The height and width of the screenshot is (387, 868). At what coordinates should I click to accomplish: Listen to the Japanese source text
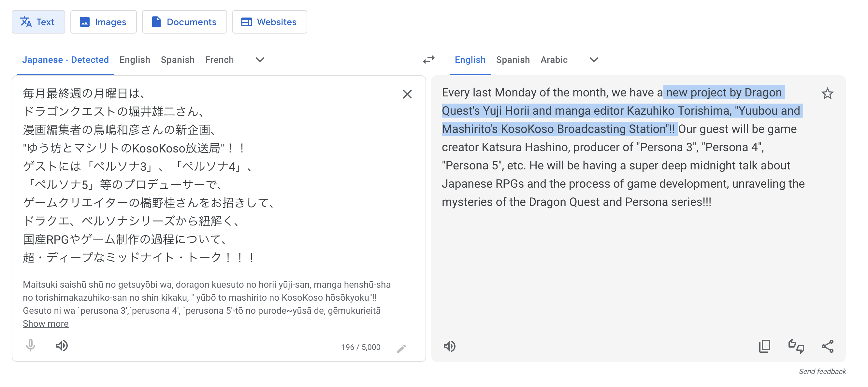pos(62,346)
